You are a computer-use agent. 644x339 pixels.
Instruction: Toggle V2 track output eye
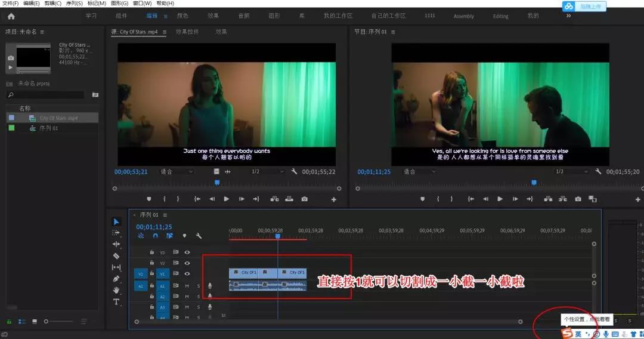click(x=187, y=263)
